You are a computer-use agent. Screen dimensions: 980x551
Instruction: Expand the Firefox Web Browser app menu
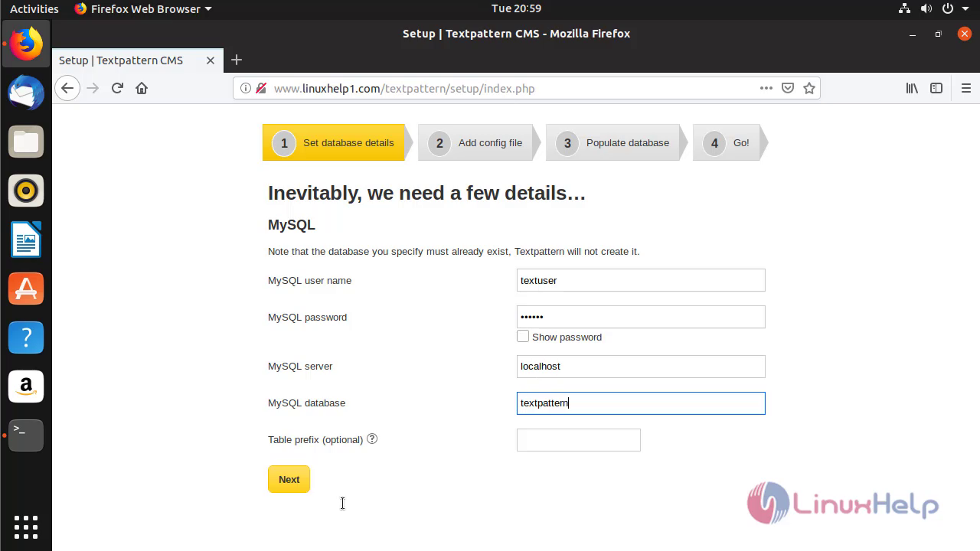tap(143, 9)
